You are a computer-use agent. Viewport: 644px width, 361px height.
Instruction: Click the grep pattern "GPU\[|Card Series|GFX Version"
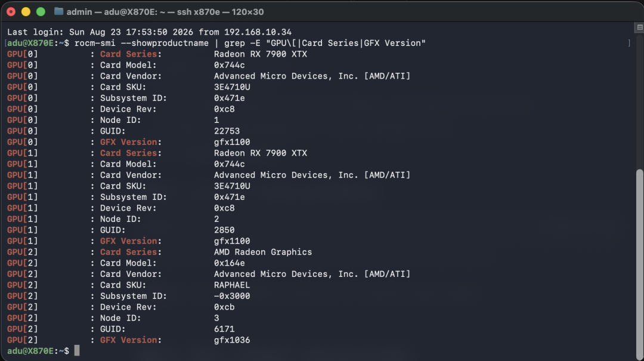346,43
